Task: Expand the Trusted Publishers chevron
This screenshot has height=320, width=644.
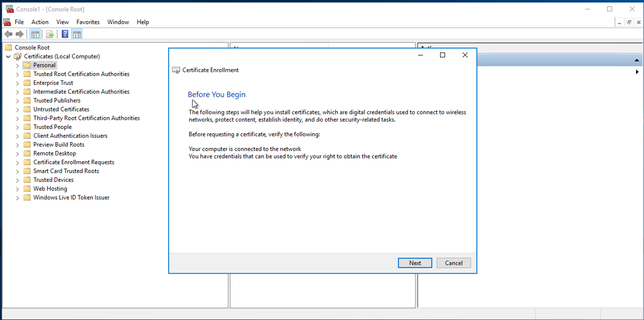Action: [x=17, y=101]
